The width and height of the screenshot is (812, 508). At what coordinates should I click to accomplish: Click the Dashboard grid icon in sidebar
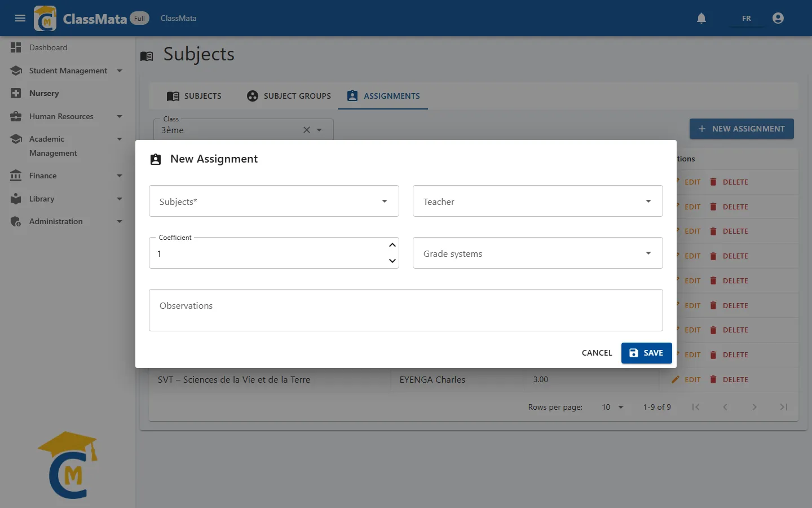click(16, 47)
